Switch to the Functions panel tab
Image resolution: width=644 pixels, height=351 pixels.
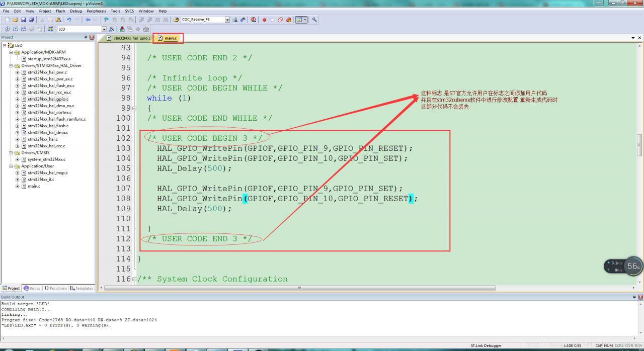(x=55, y=288)
